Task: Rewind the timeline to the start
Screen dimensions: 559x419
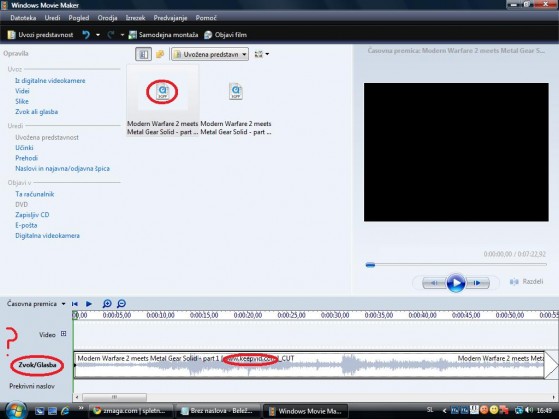Action: [75, 304]
